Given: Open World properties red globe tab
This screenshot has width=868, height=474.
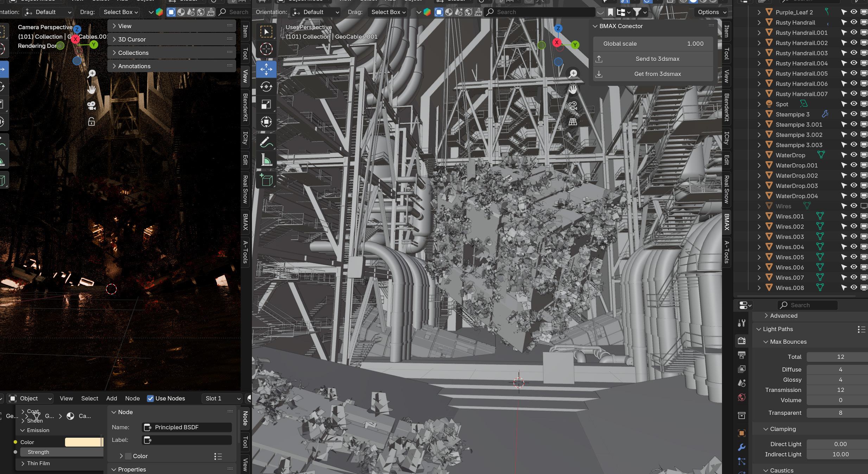Looking at the screenshot, I should [x=742, y=397].
